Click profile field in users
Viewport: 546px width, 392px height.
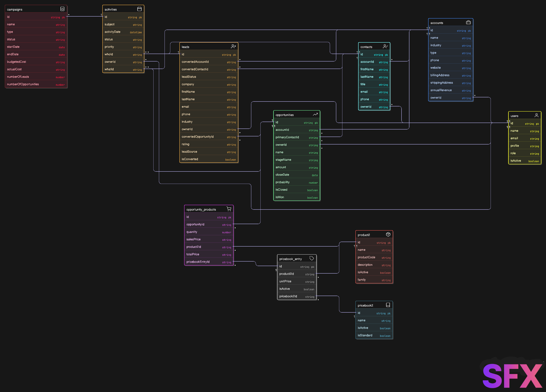pyautogui.click(x=525, y=146)
